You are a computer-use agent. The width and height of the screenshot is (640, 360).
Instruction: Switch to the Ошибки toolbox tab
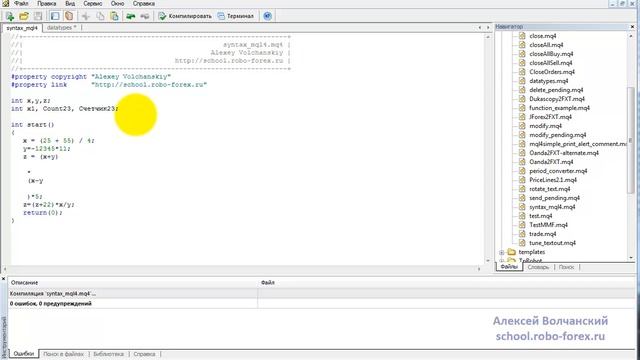pos(24,353)
